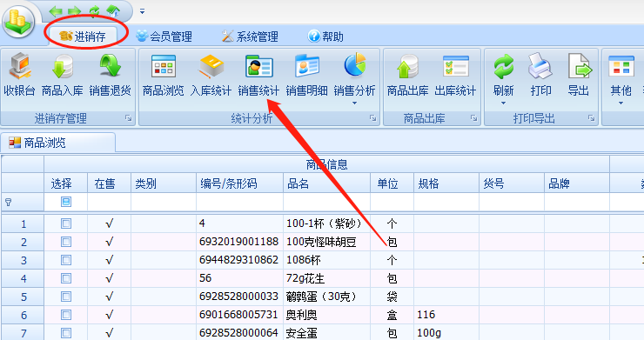Click the application coin logo button
This screenshot has height=340, width=644.
[x=17, y=22]
